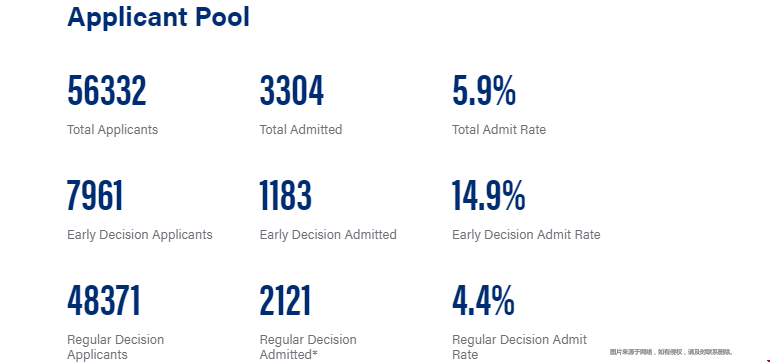Click the Regular Decision Applicants label
Image resolution: width=770 pixels, height=362 pixels.
coord(115,347)
